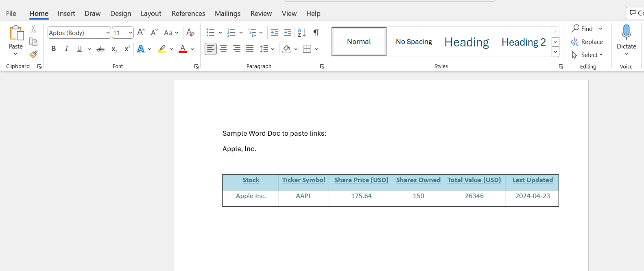The image size is (644, 271).
Task: Expand the Styles gallery more button
Action: coord(555,52)
